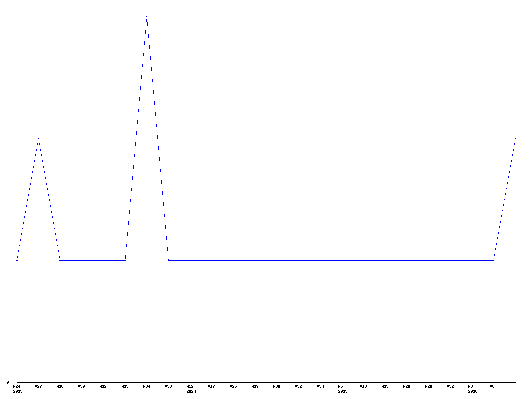The image size is (532, 399).
Task: Click the 2024 year label
Action: pos(191,391)
